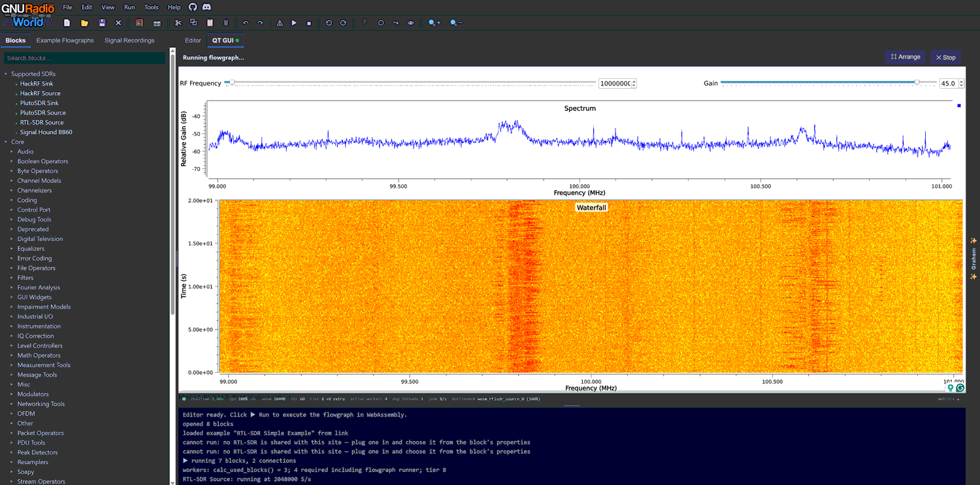980x485 pixels.
Task: Open the GitHub icon link
Action: (193, 7)
